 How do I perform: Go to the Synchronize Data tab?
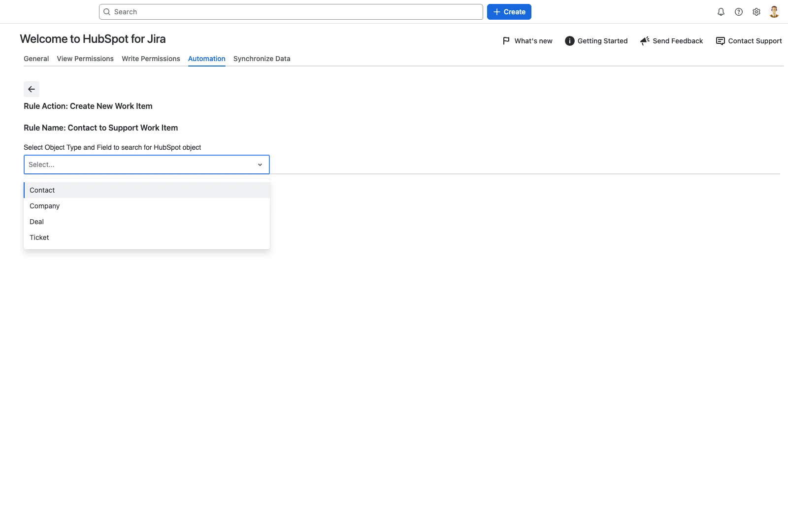(x=262, y=59)
